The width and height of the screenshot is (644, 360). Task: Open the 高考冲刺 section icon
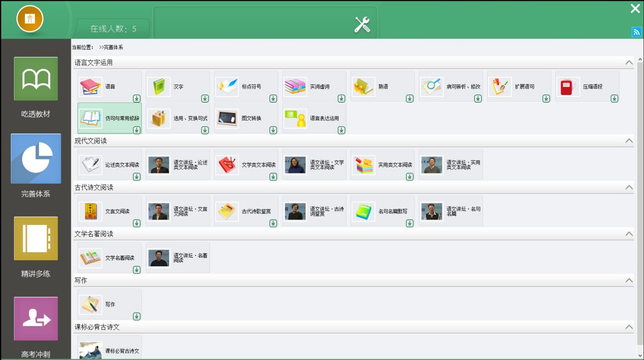[36, 319]
